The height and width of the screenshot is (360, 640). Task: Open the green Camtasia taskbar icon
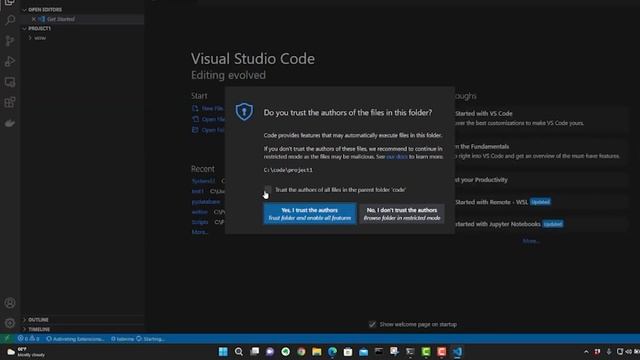point(426,351)
